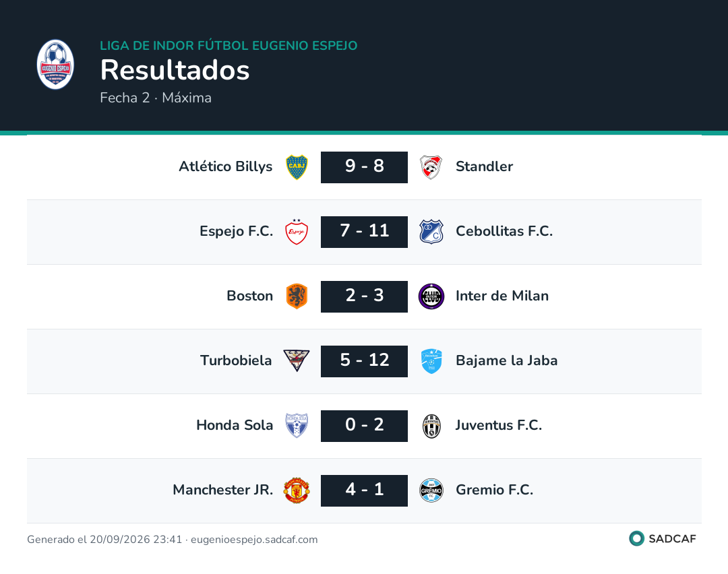
Task: Click the Cebollitas F.C. blue crest
Action: 431,232
